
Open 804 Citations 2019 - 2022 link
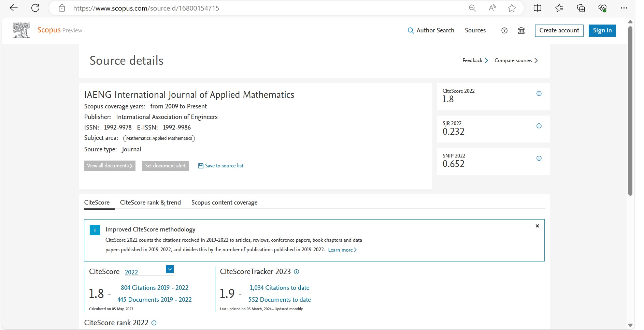tap(155, 288)
